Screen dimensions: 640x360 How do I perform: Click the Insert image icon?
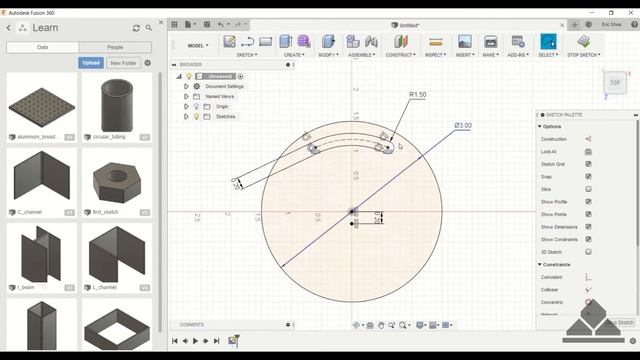[464, 42]
